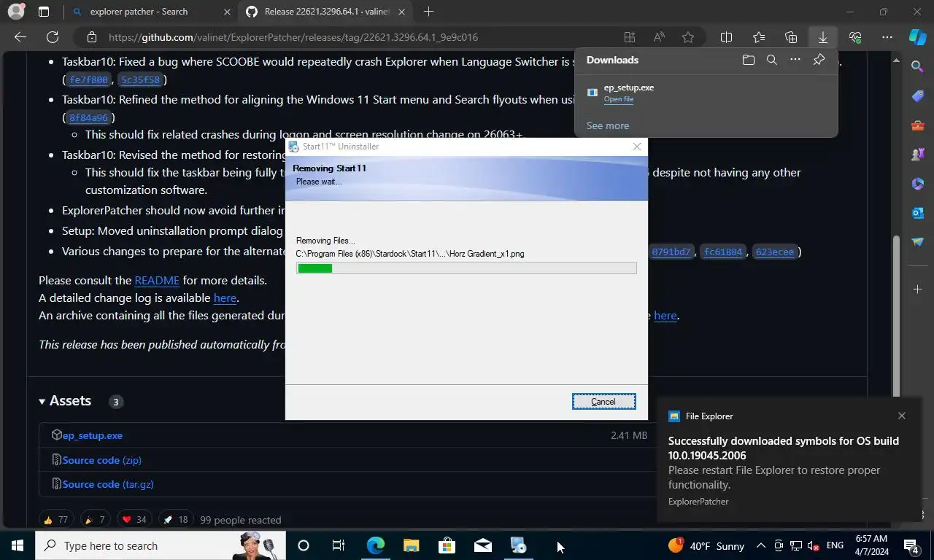Open commit fc61884

(722, 252)
